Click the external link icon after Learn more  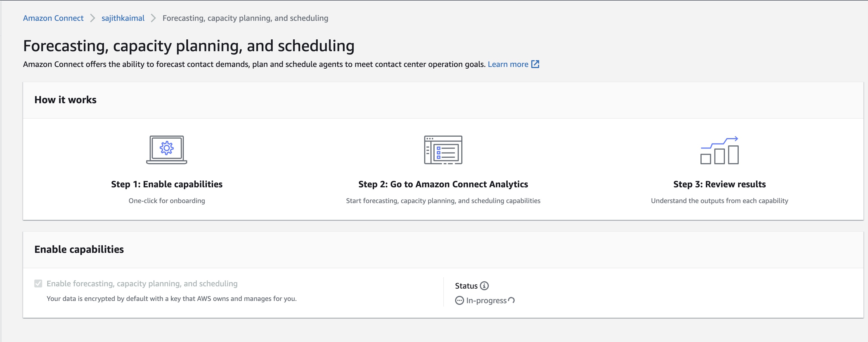coord(536,64)
